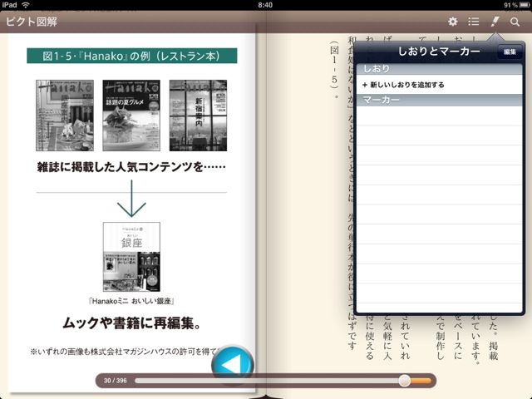Tap the ムックや書籍に再編集。 caption
Screen dimensions: 532x399
coord(132,323)
